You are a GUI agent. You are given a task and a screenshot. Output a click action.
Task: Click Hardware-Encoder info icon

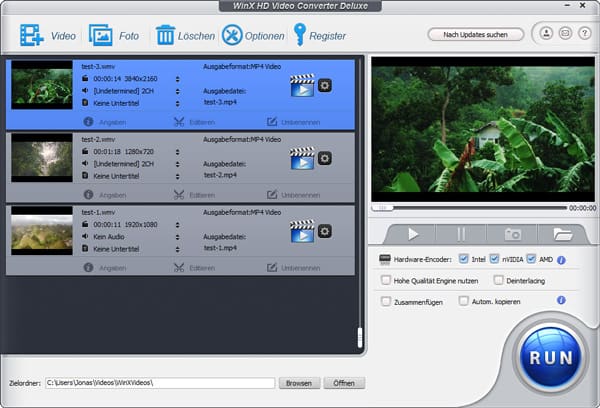tap(561, 260)
